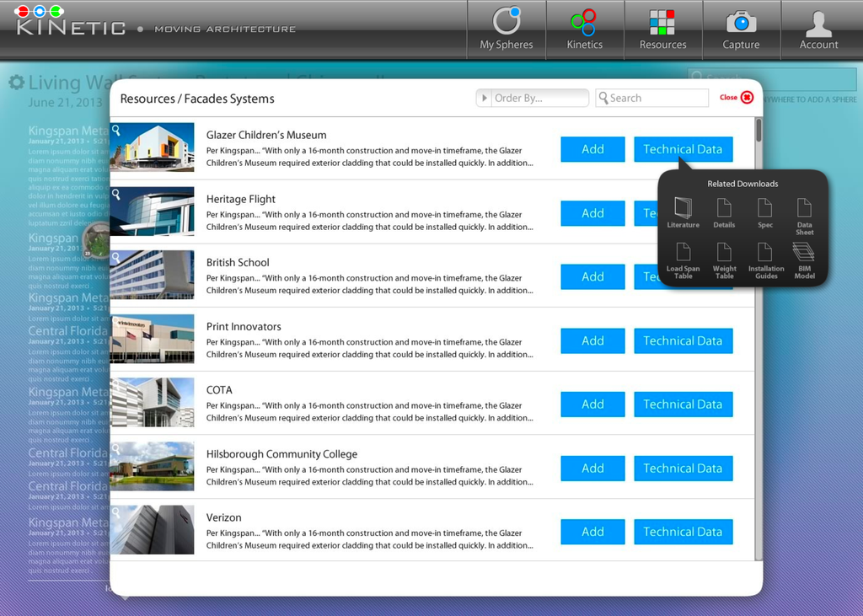Screen dimensions: 863x616
Task: Zoom magnifier on Heritage Flight thumbnail
Action: pos(116,195)
